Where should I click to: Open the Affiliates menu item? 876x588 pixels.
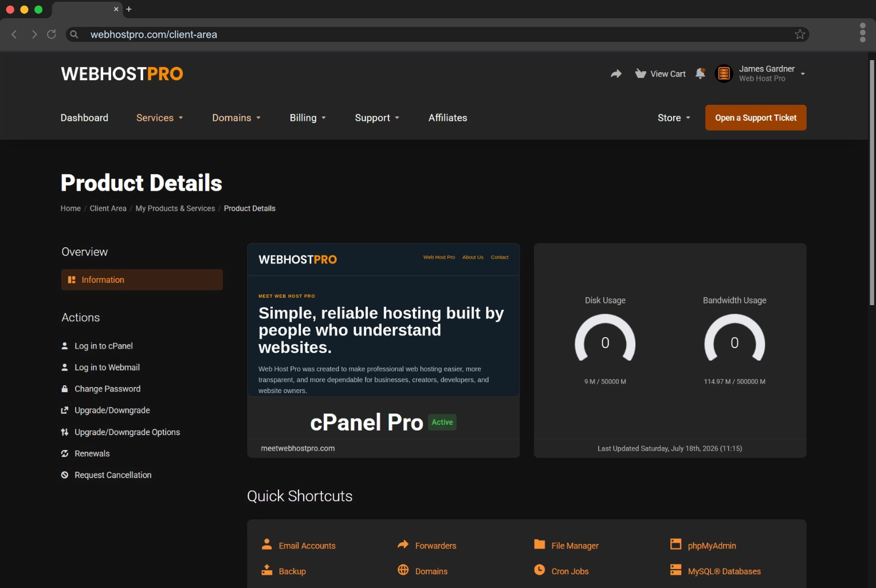click(x=448, y=118)
